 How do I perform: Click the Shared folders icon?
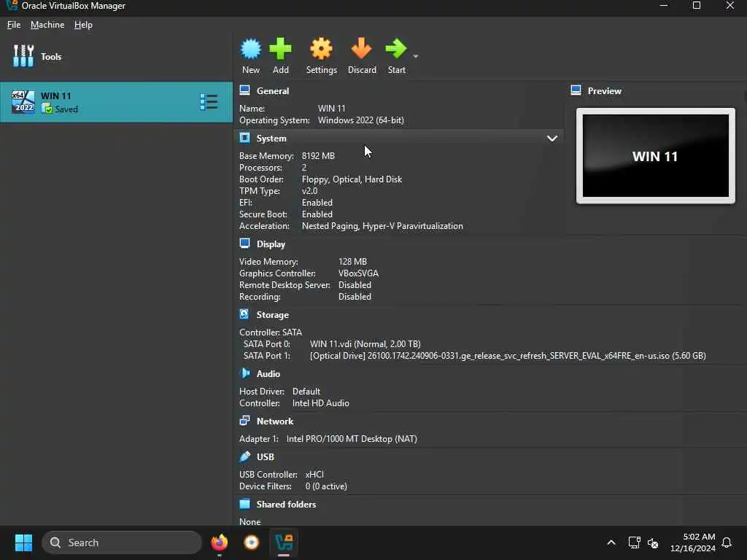point(245,503)
